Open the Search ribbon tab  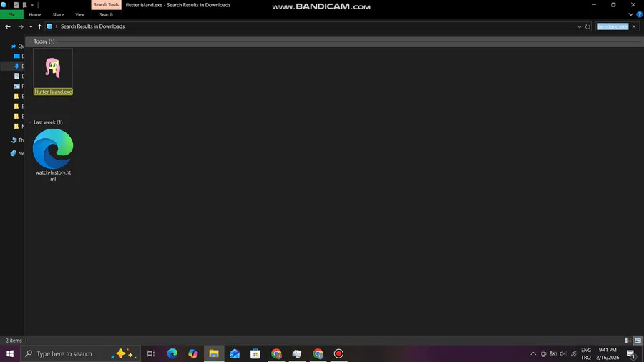pyautogui.click(x=106, y=14)
